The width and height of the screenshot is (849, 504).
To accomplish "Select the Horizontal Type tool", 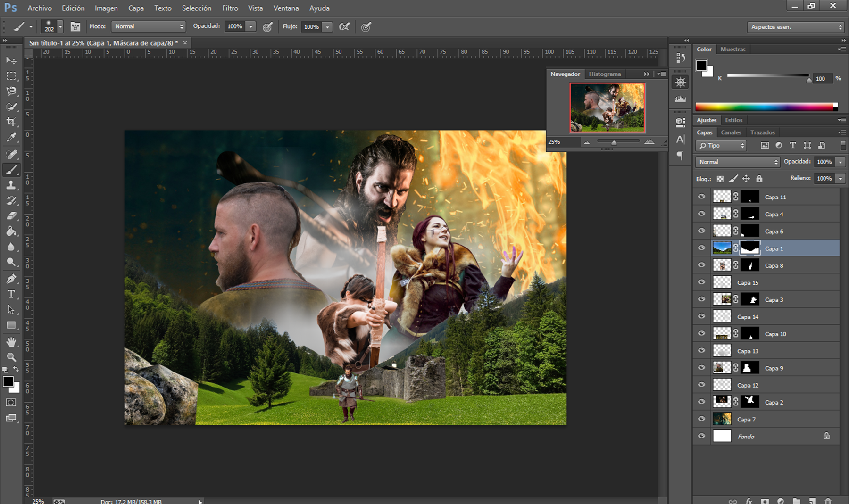I will coord(11,294).
